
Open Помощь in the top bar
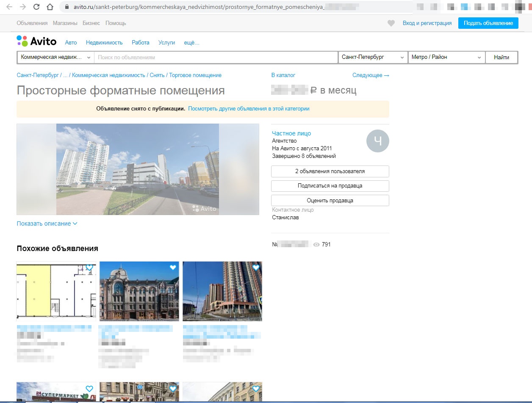[x=116, y=23]
